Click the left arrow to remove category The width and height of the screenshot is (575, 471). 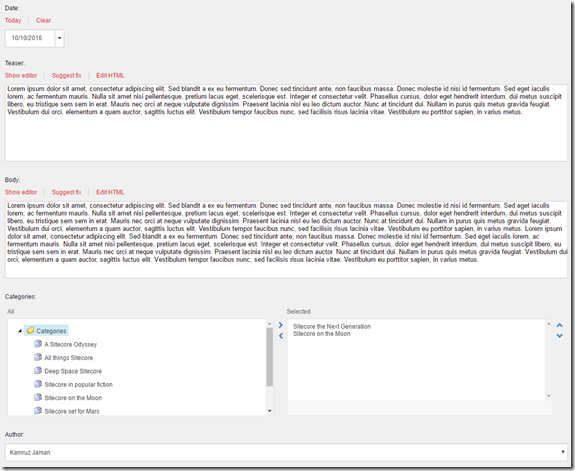pos(281,336)
